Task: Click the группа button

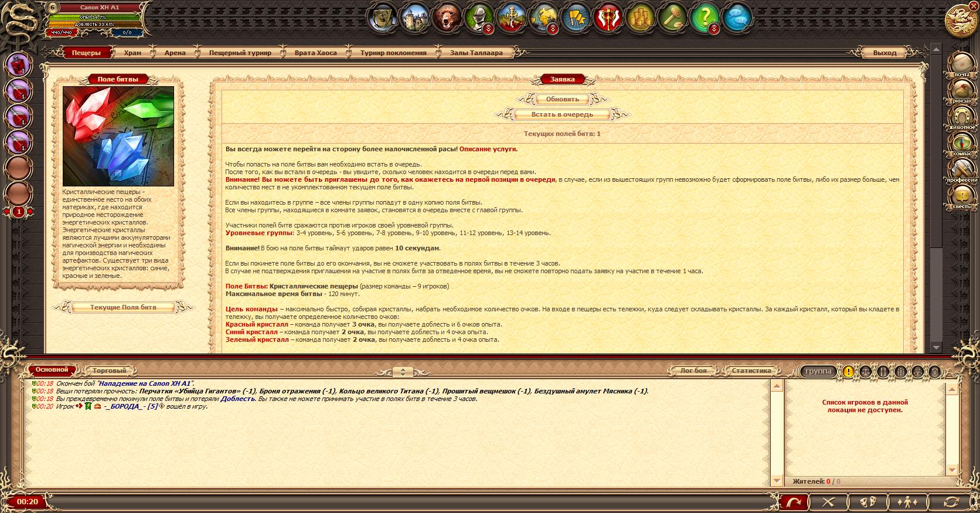Action: click(x=818, y=371)
